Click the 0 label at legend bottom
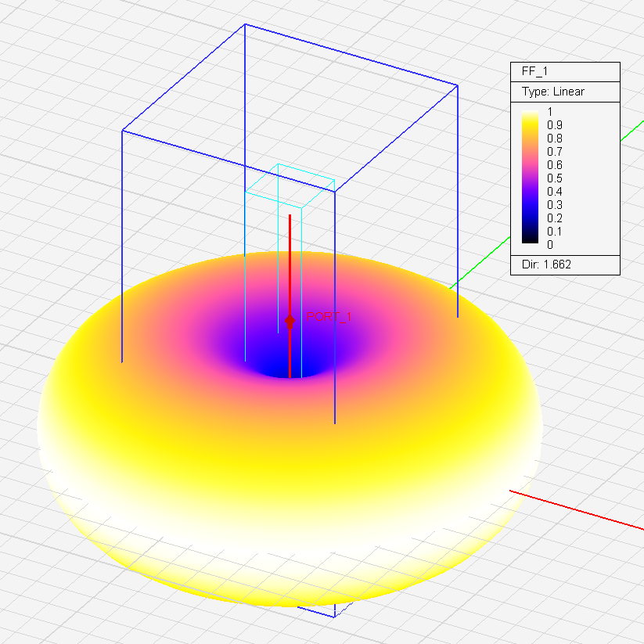This screenshot has width=644, height=644. point(551,244)
